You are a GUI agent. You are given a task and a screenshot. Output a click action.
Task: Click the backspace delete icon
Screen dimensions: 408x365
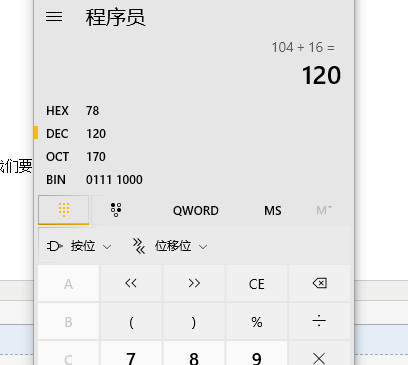click(320, 283)
